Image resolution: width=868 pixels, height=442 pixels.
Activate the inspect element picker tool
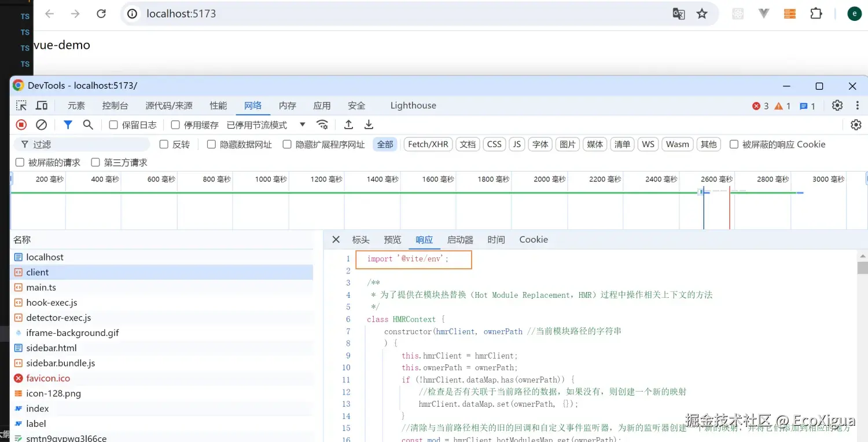[x=21, y=105]
